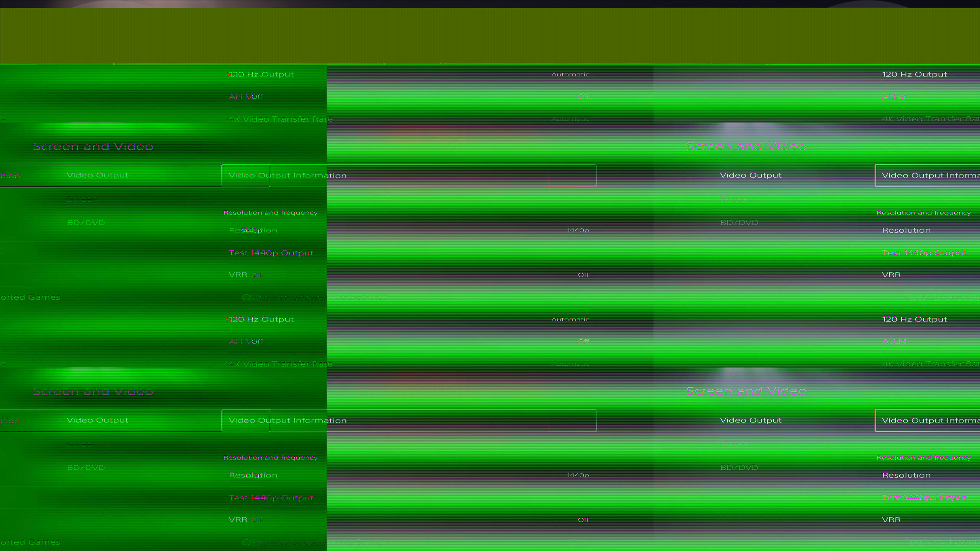Select 120 Hz Output row, lower-right copy

pyautogui.click(x=914, y=320)
